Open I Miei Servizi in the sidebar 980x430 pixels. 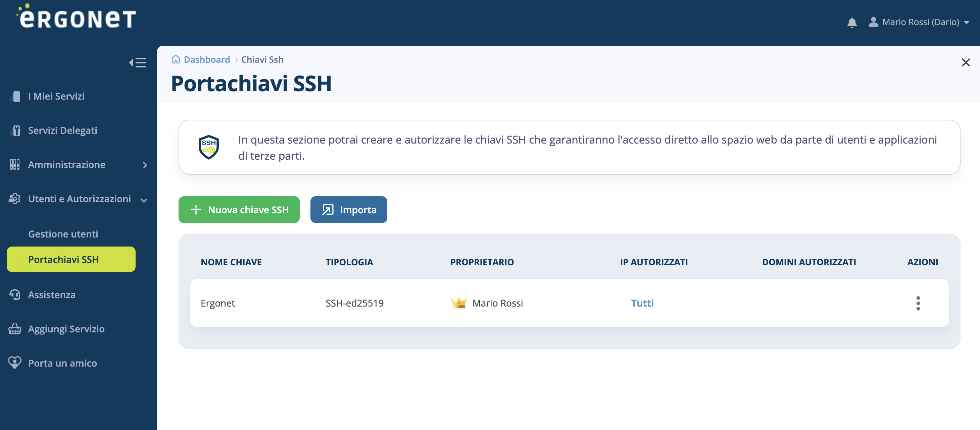pyautogui.click(x=56, y=96)
